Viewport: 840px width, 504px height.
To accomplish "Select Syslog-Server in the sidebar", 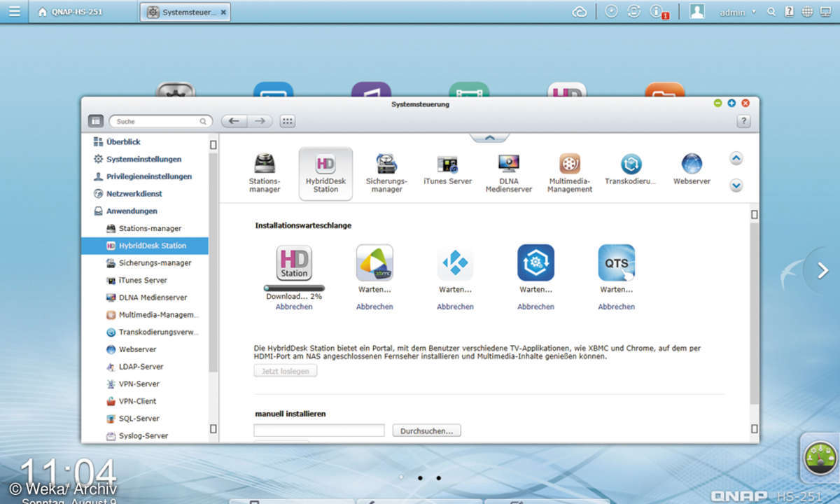I will tap(144, 435).
